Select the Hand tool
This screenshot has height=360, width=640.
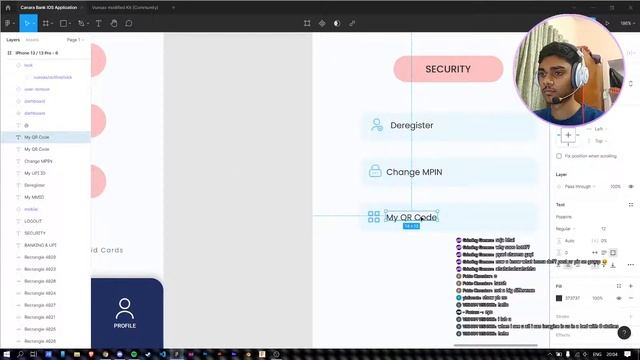pos(114,23)
